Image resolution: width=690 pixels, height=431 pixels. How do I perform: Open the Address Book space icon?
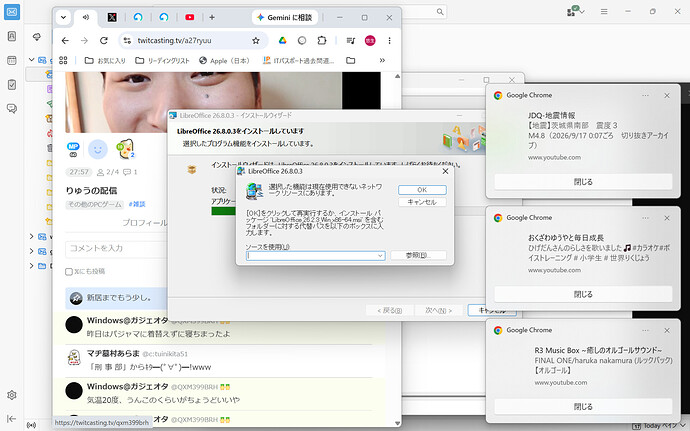[12, 36]
